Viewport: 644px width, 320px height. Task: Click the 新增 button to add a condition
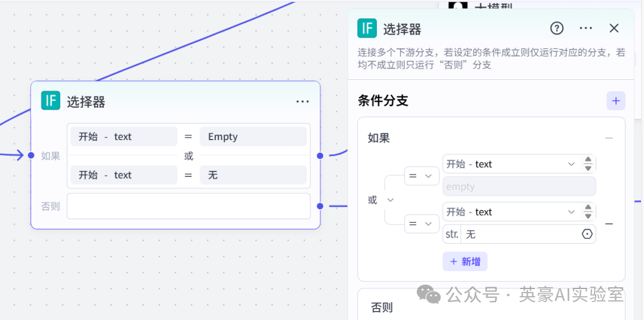465,262
